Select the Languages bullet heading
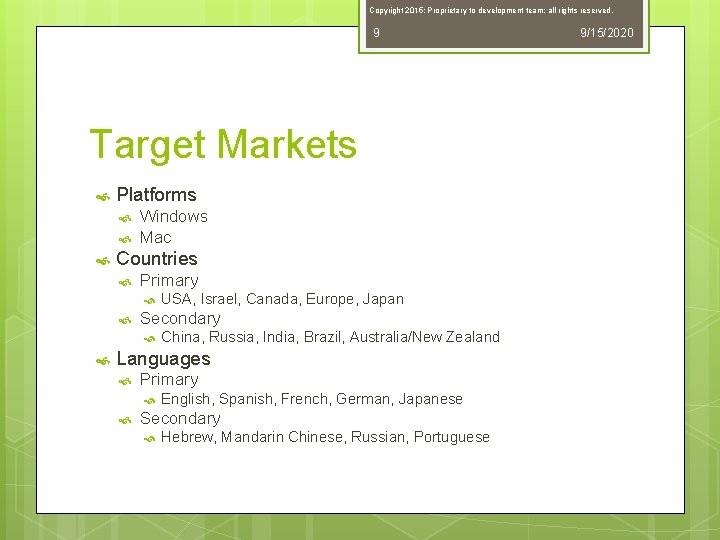Screen dimensions: 720x540 (x=163, y=359)
